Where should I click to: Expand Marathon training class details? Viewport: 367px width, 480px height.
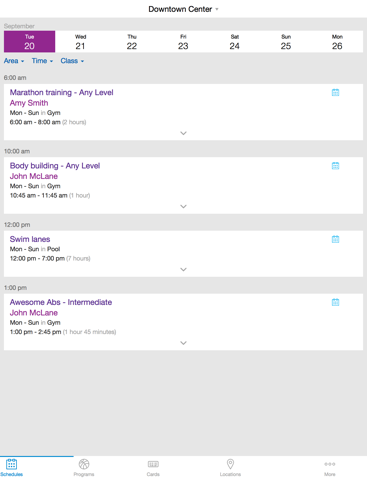click(x=183, y=133)
